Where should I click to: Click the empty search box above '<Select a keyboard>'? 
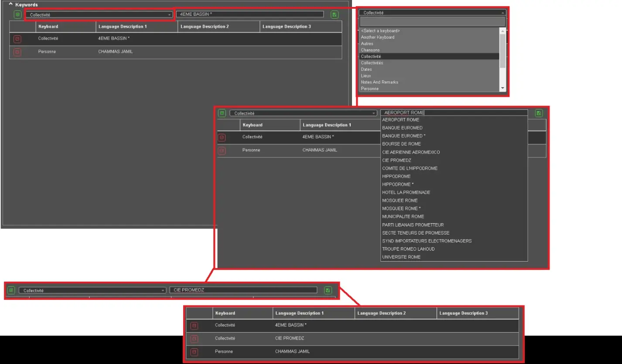click(432, 21)
